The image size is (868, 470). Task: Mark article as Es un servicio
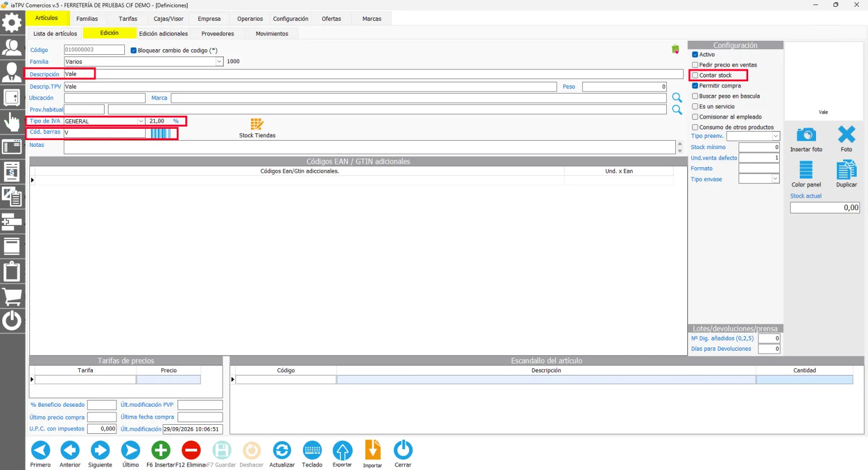(x=695, y=106)
